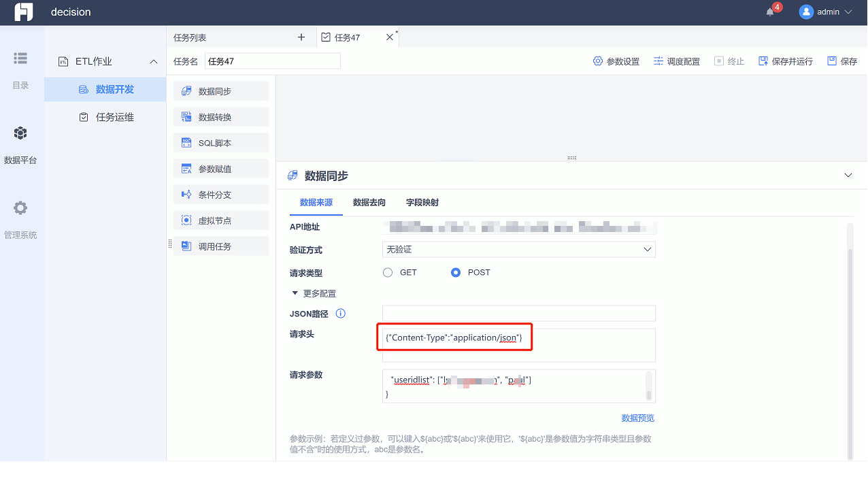The height and width of the screenshot is (479, 868).
Task: Click the 保存 disk icon
Action: (x=832, y=61)
